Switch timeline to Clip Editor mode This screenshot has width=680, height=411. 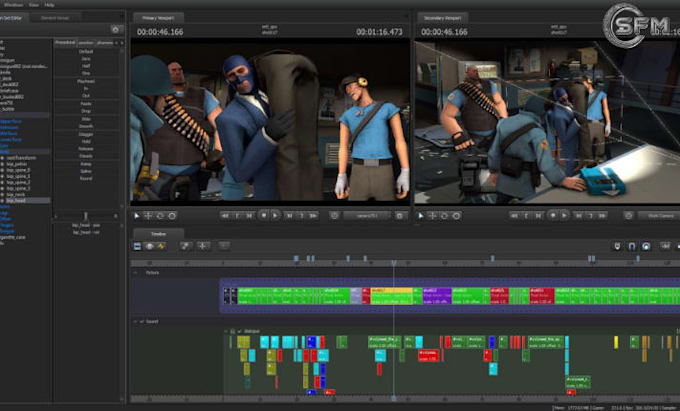pyautogui.click(x=137, y=247)
